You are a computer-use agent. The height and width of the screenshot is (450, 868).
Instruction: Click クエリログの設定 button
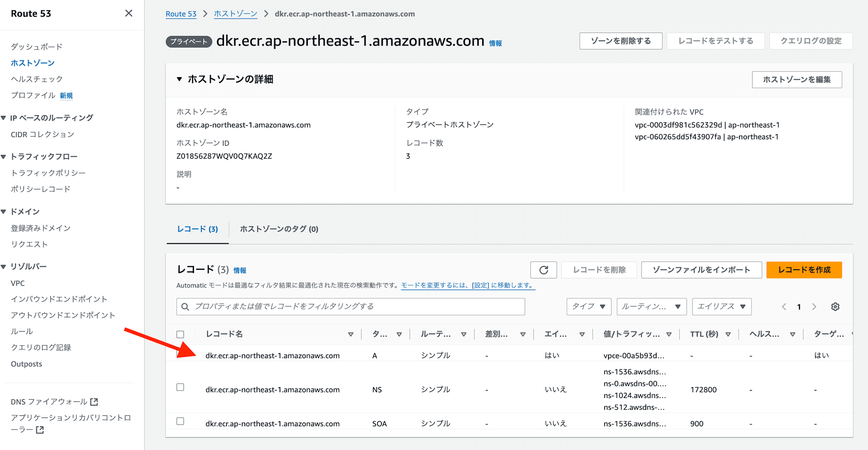(811, 41)
